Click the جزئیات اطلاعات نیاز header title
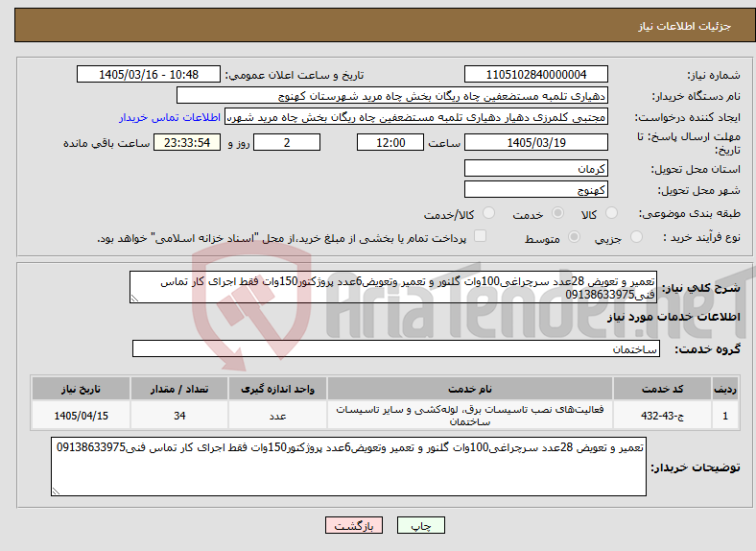 [x=684, y=26]
